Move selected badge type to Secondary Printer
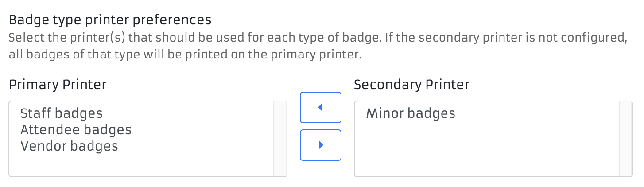The width and height of the screenshot is (644, 187). (x=320, y=145)
